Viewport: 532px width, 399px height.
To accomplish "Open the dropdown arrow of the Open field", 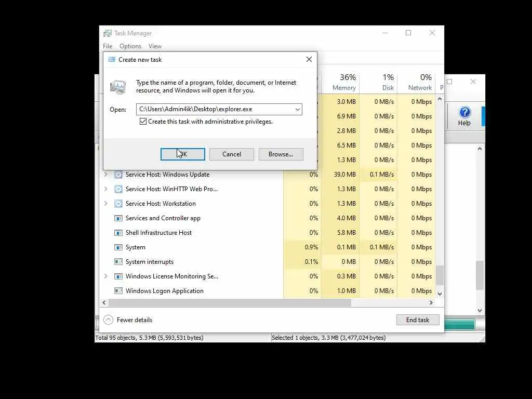I will coord(297,109).
